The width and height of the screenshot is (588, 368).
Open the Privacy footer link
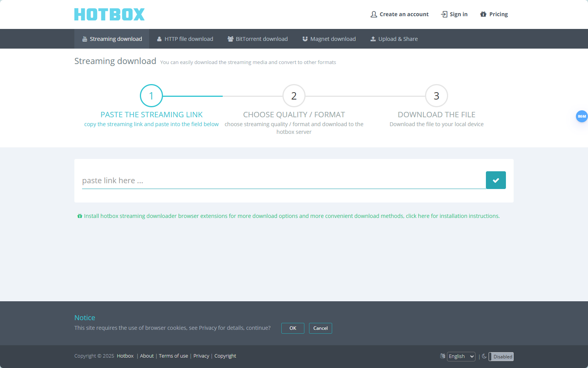pyautogui.click(x=201, y=356)
